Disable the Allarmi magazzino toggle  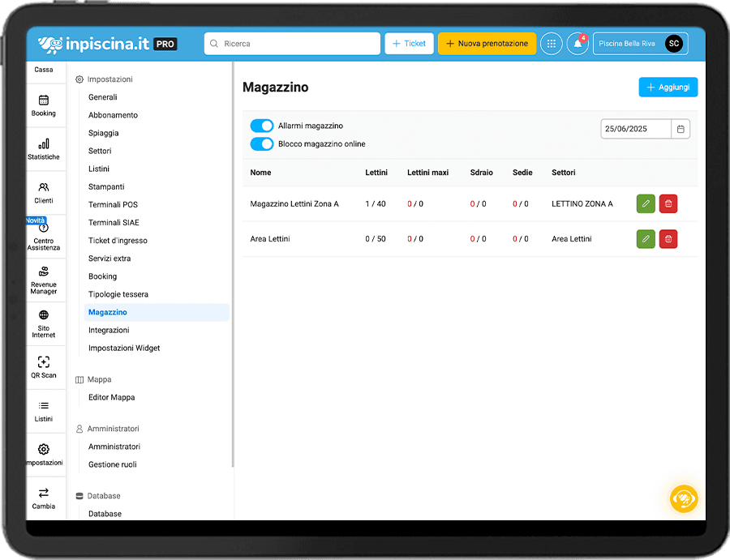(x=262, y=126)
